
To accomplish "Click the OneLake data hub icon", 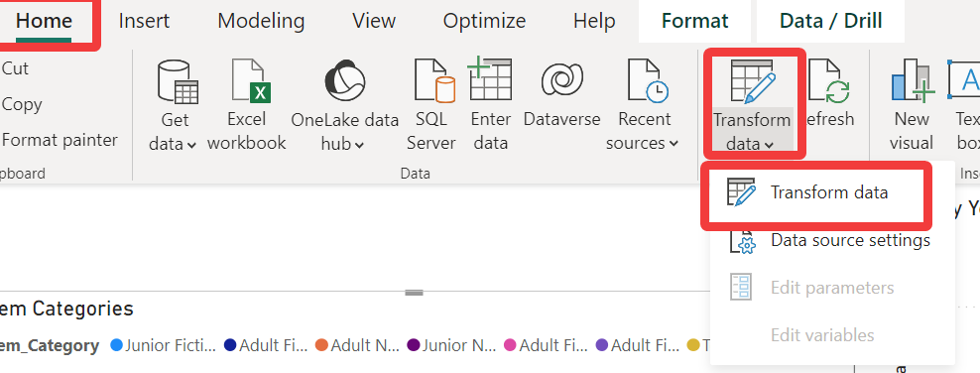I will click(x=345, y=82).
